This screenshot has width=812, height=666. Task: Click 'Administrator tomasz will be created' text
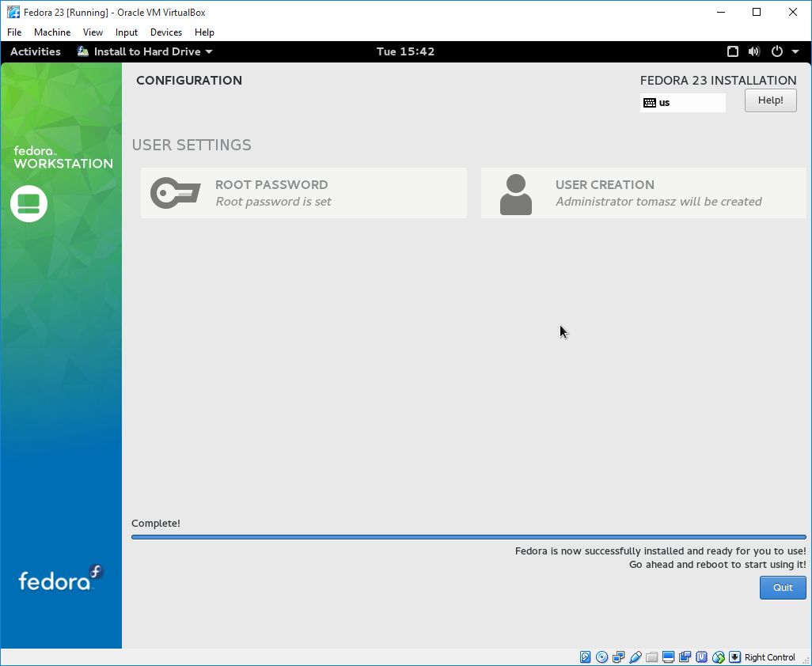click(658, 201)
